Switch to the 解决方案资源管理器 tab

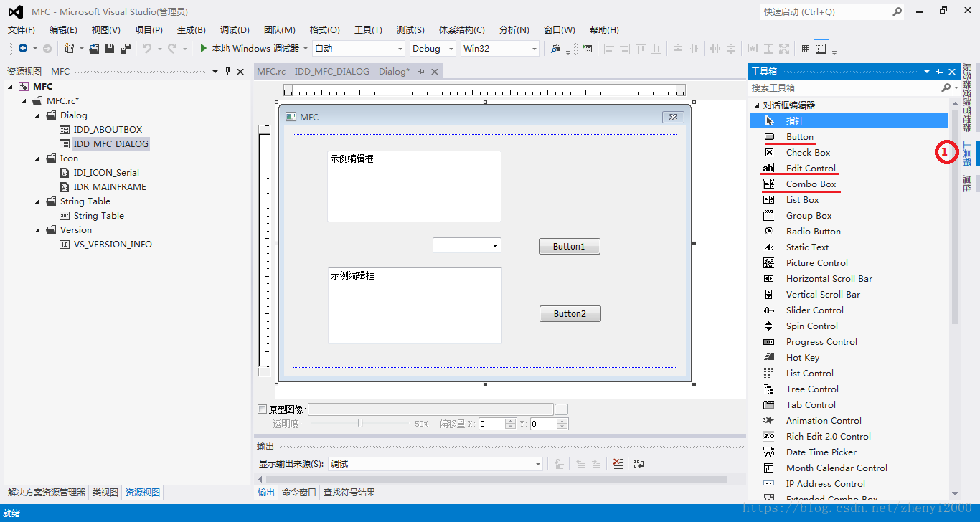[x=47, y=492]
